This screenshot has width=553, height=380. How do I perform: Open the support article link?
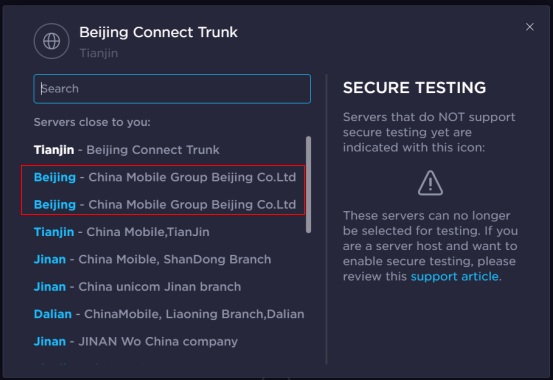coord(455,276)
